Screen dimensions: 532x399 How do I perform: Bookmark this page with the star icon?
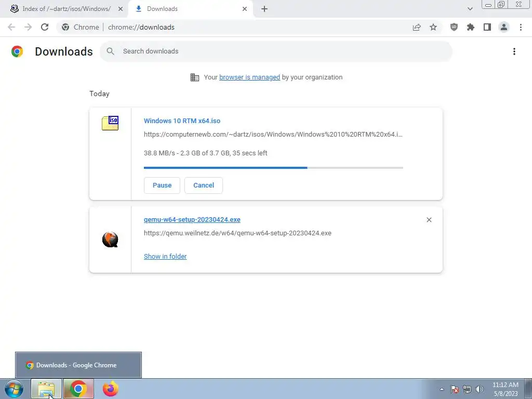(x=433, y=27)
